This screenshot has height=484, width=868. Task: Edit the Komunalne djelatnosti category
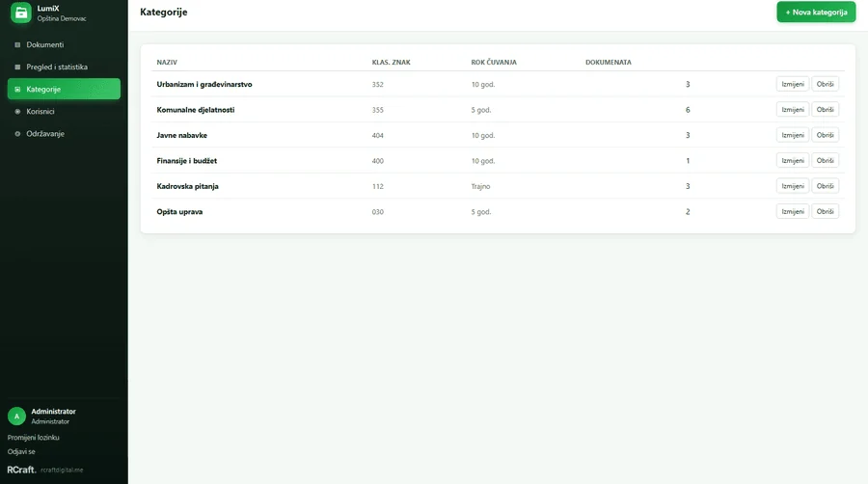pyautogui.click(x=792, y=110)
